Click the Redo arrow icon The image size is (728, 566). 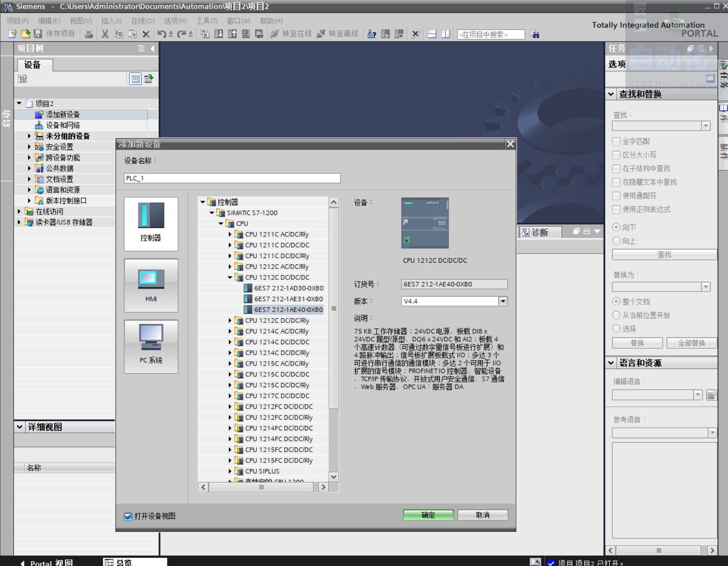[182, 34]
